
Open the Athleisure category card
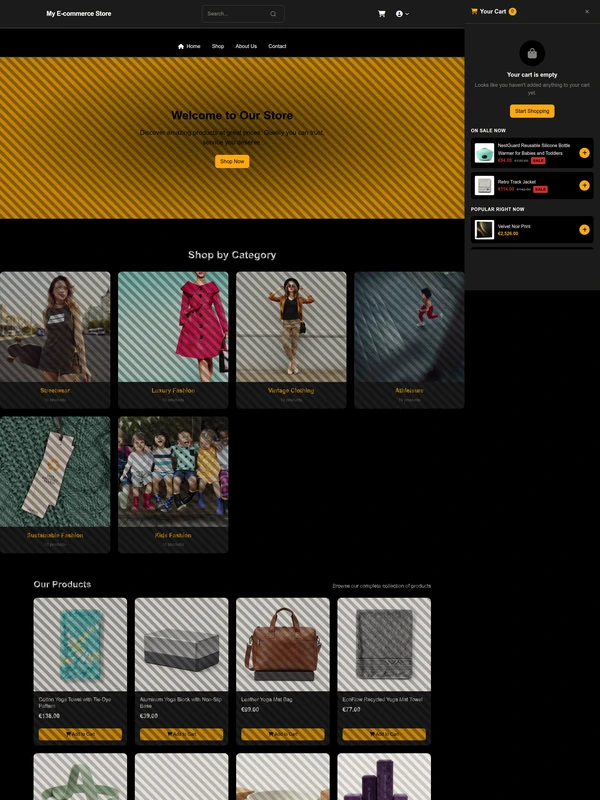(409, 340)
